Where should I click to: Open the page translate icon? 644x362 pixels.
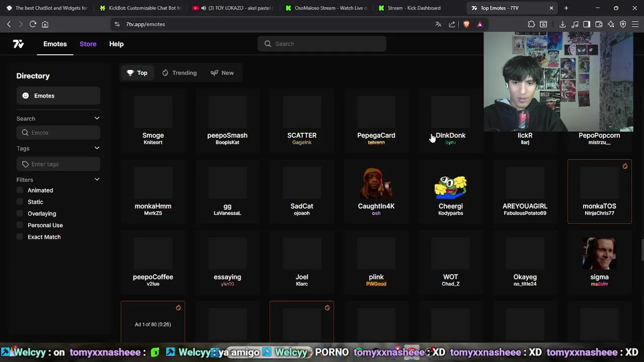tap(438, 24)
